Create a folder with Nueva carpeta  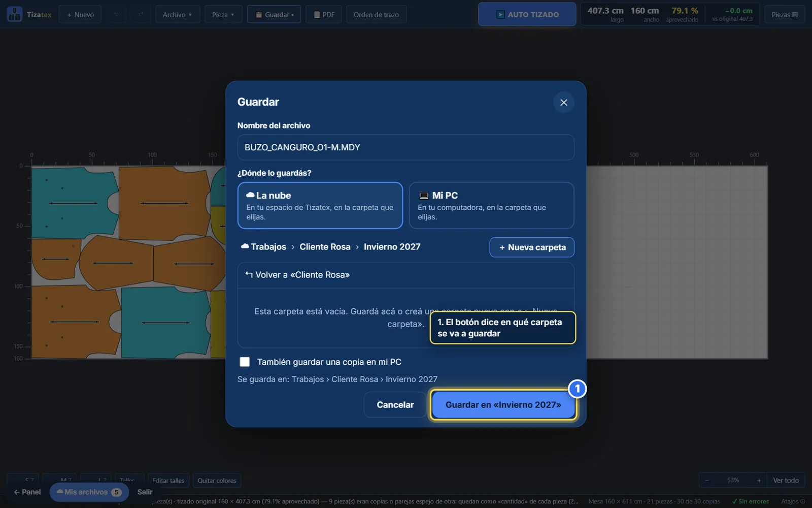click(x=532, y=247)
